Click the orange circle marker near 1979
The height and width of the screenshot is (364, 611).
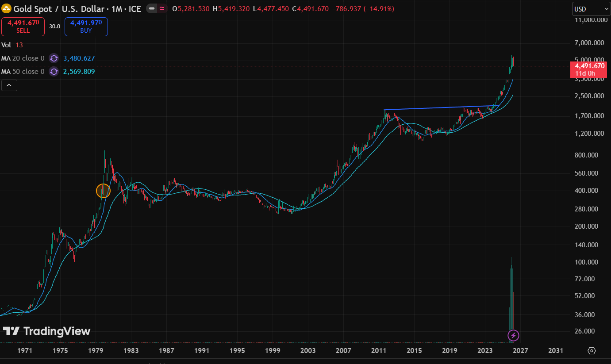pos(103,191)
